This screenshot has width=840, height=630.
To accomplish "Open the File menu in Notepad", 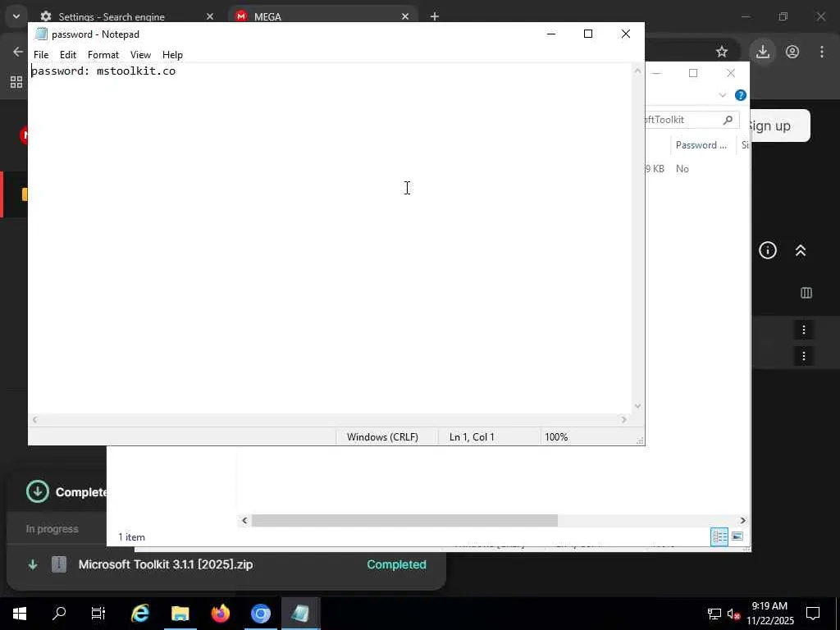I will pos(41,55).
